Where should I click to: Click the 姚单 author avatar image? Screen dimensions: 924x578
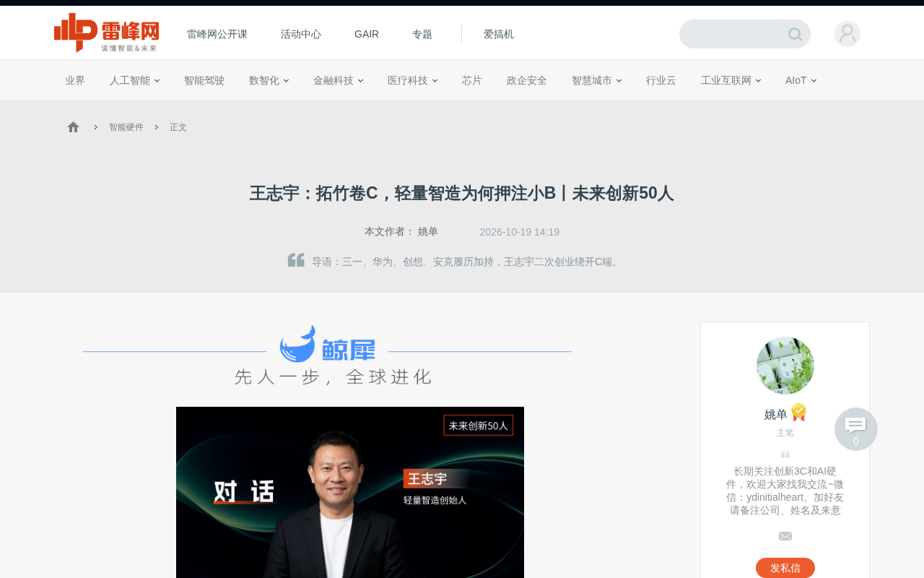785,366
